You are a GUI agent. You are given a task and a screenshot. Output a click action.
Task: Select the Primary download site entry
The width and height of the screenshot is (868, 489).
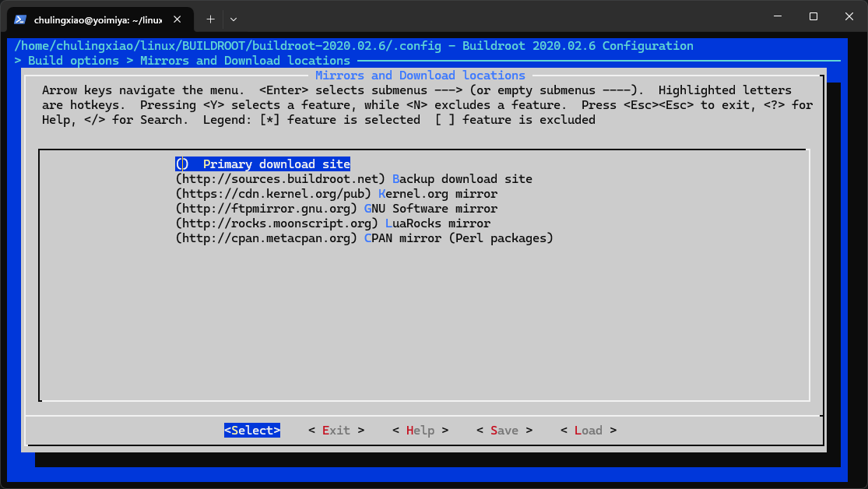(263, 164)
